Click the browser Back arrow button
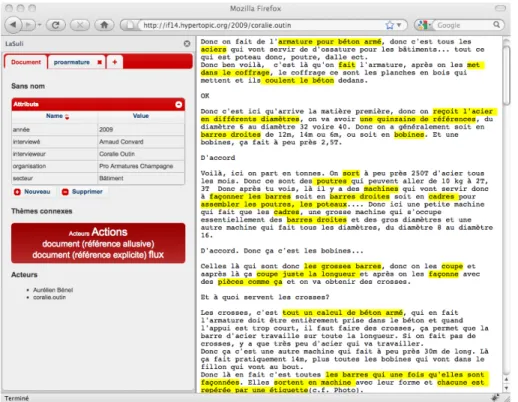This screenshot has height=402, width=518. pyautogui.click(x=13, y=25)
